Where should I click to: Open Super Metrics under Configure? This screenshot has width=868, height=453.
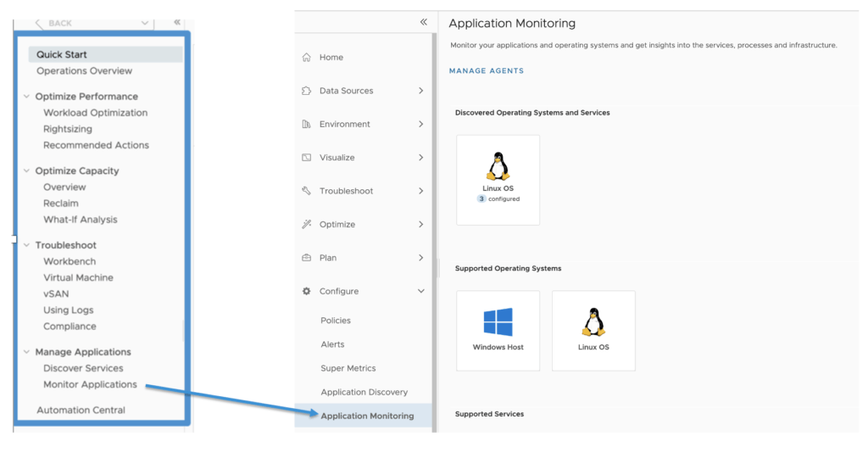click(x=348, y=368)
